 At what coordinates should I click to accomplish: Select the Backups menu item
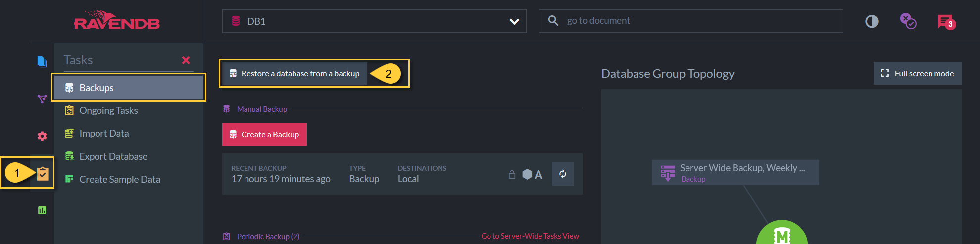pos(129,88)
